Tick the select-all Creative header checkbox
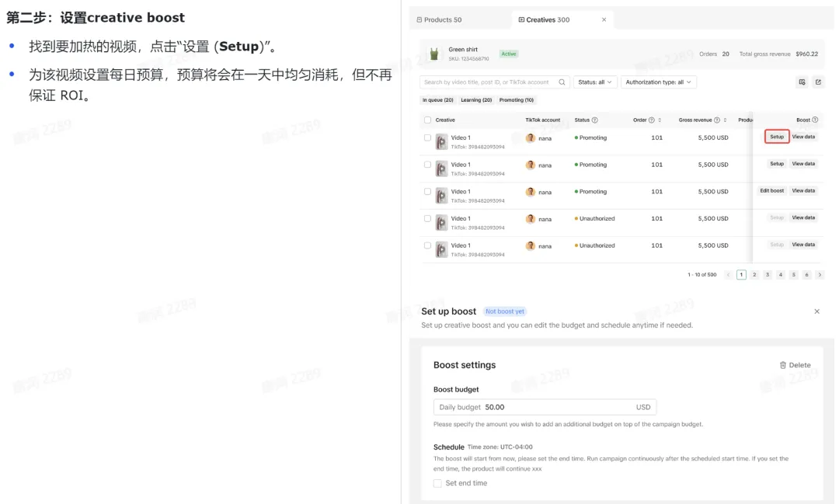The width and height of the screenshot is (839, 504). click(427, 120)
